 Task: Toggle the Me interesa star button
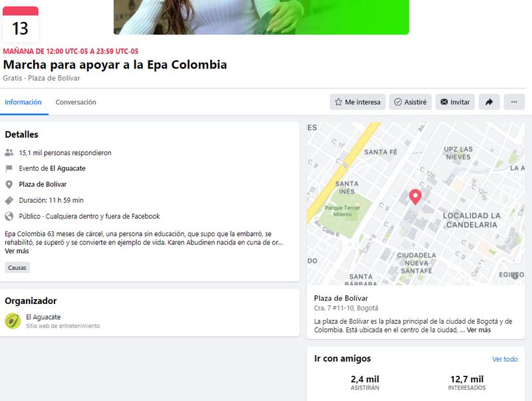click(358, 102)
